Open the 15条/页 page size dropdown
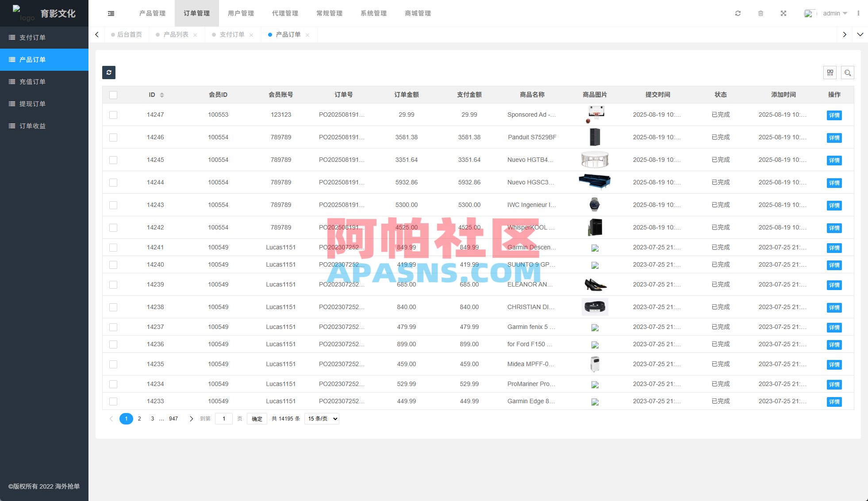868x501 pixels. click(322, 418)
